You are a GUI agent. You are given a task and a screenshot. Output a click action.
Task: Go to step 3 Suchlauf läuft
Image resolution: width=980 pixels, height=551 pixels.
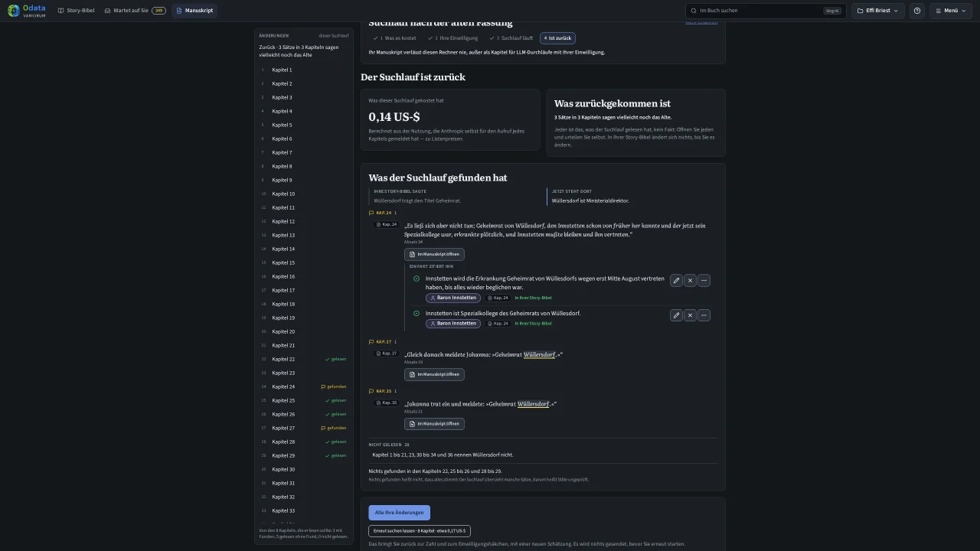513,38
